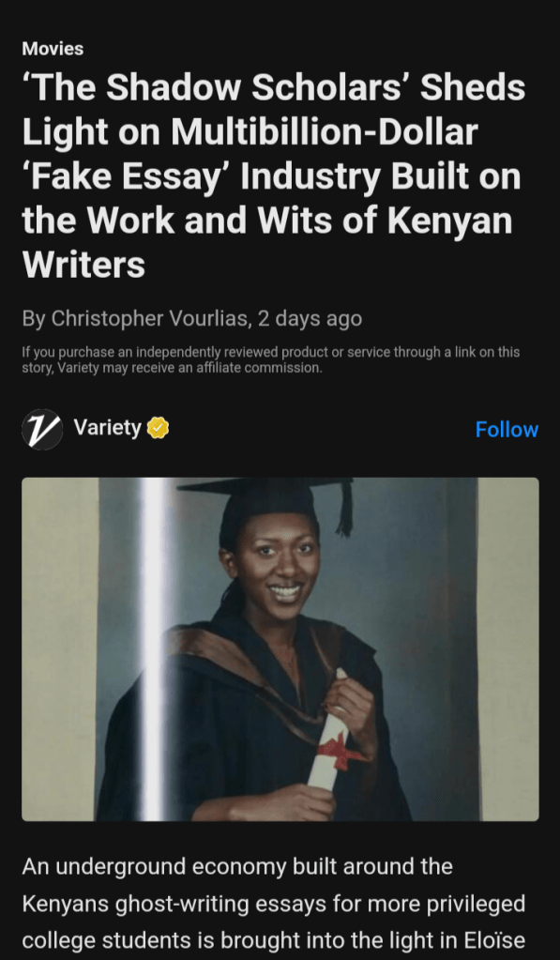Viewport: 560px width, 960px height.
Task: Click the white light streak in photo
Action: (153, 649)
